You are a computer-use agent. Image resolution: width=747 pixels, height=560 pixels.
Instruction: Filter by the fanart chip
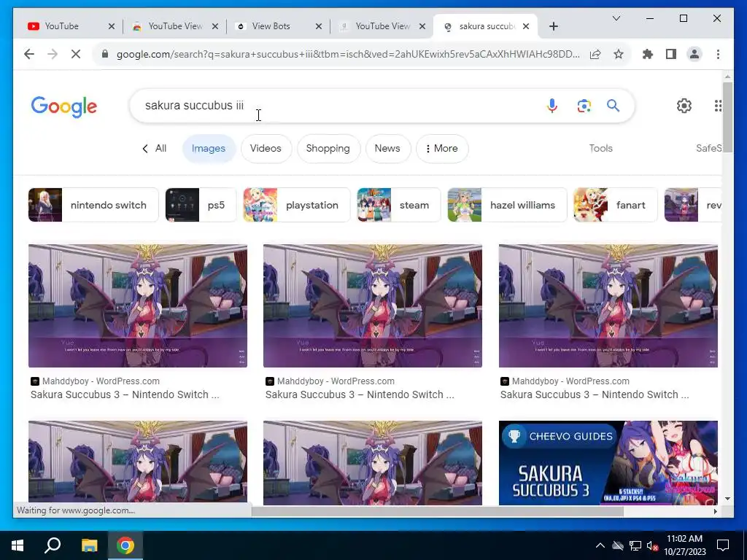click(616, 205)
